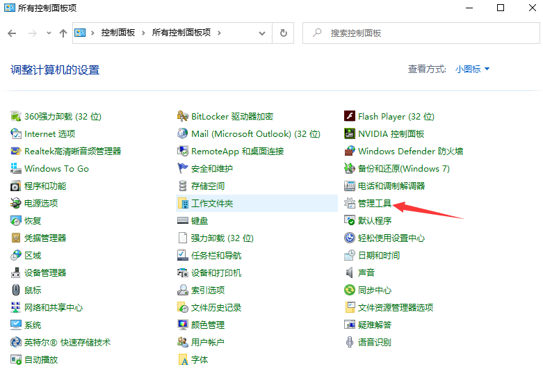The height and width of the screenshot is (392, 543).
Task: Open the NVIDIA 控制面板 icon
Action: point(350,134)
